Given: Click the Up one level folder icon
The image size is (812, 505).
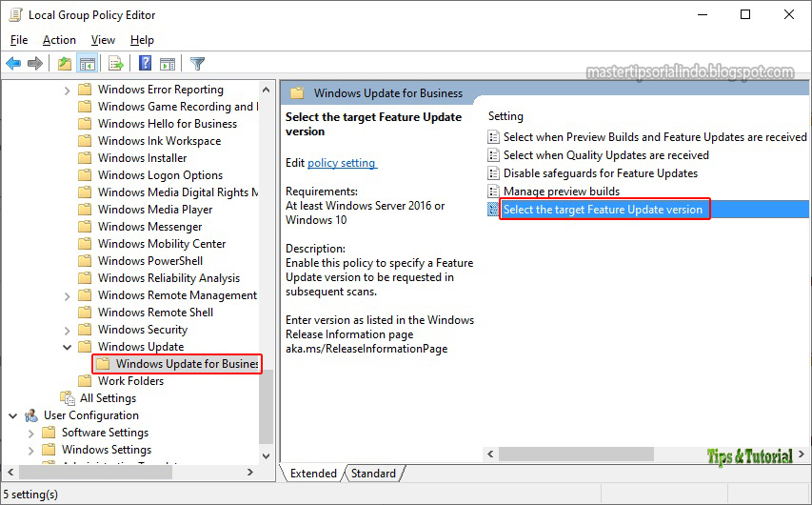Looking at the screenshot, I should (x=64, y=64).
